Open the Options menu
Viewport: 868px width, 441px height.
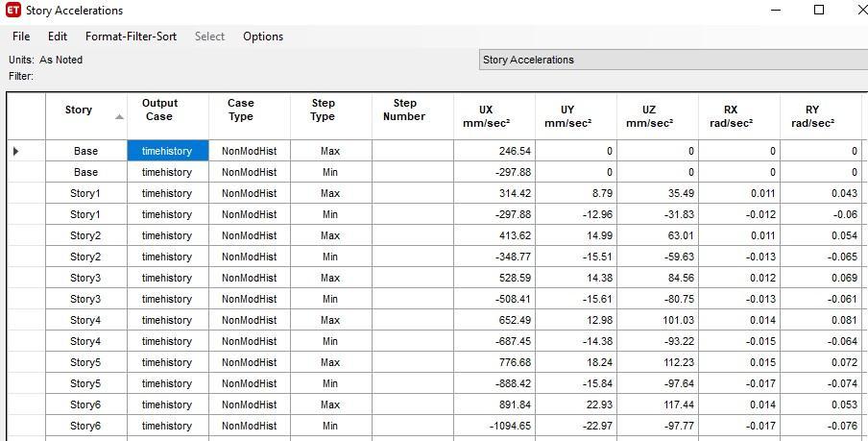click(263, 37)
